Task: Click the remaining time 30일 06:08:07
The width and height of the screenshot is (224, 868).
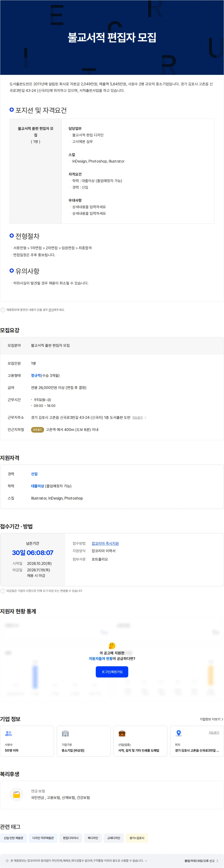Action: (x=33, y=553)
